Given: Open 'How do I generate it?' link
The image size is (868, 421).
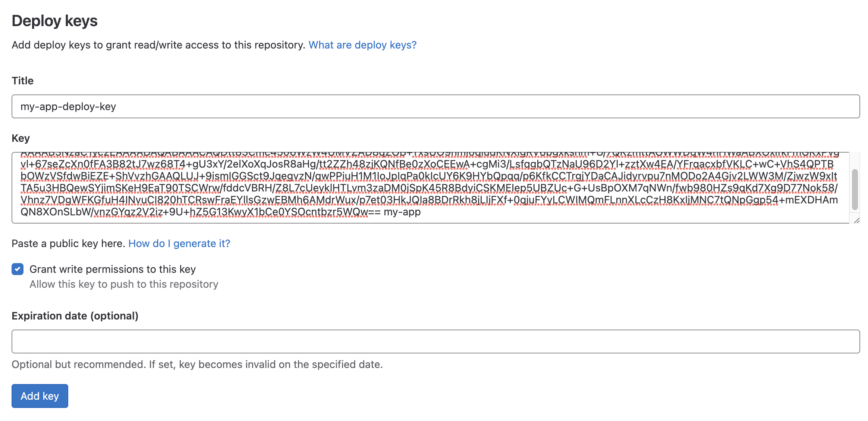Looking at the screenshot, I should [x=179, y=243].
